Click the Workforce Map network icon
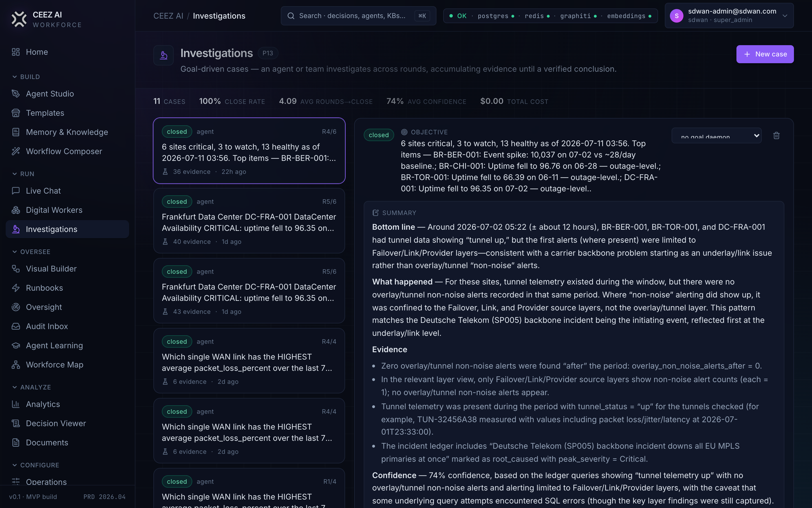This screenshot has height=508, width=812. coord(16,365)
